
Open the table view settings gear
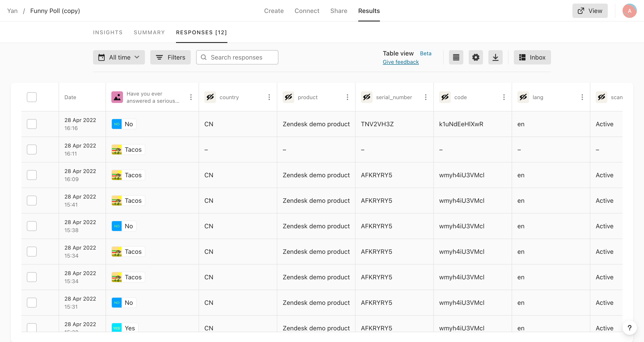476,57
